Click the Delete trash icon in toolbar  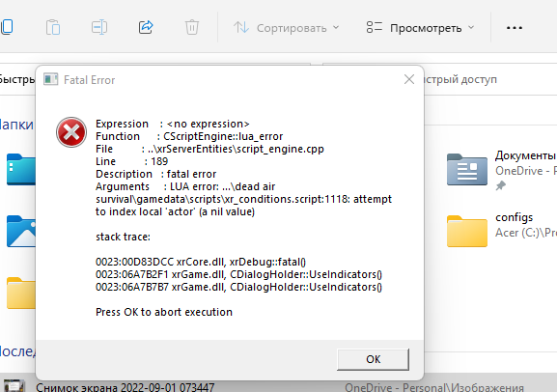point(192,27)
